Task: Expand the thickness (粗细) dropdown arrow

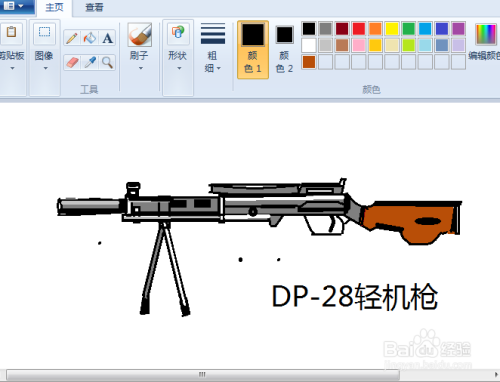Action: click(219, 68)
